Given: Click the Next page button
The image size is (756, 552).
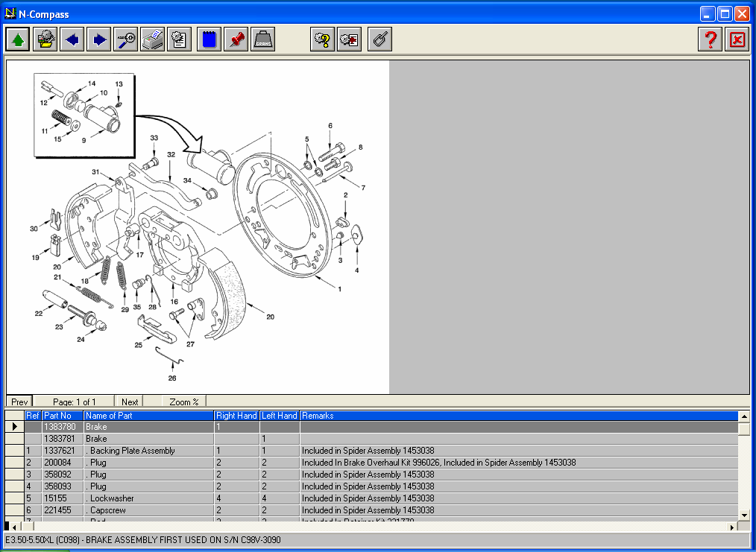Looking at the screenshot, I should click(x=130, y=402).
